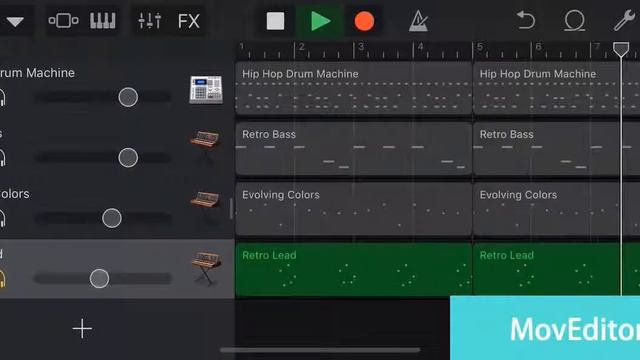This screenshot has width=640, height=360.
Task: Click the track header resize handle
Action: click(231, 209)
